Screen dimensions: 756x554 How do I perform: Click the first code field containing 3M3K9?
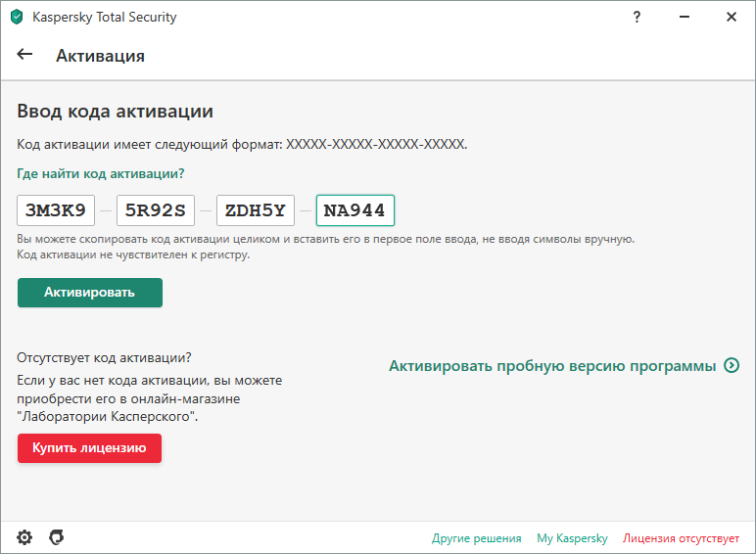tap(57, 210)
